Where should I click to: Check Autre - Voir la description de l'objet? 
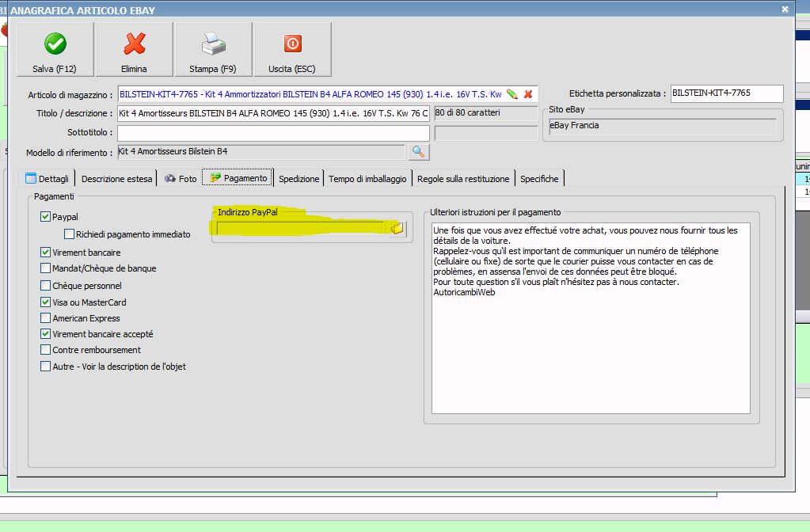tap(45, 367)
